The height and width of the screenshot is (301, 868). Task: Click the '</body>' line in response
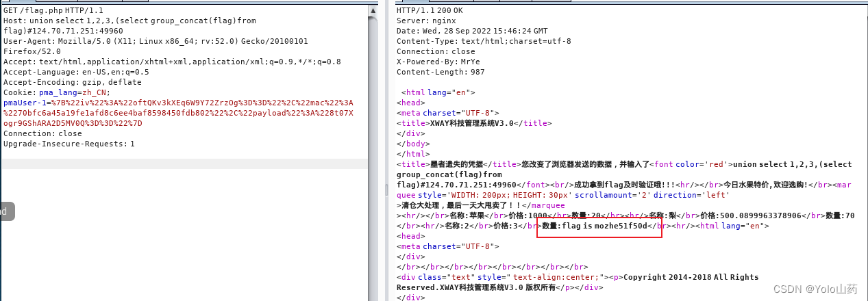point(412,144)
